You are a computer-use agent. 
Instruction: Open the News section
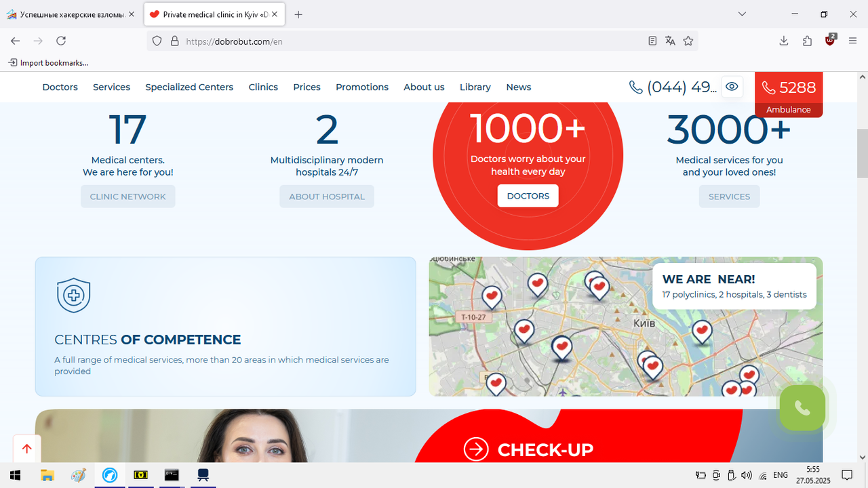pos(519,87)
